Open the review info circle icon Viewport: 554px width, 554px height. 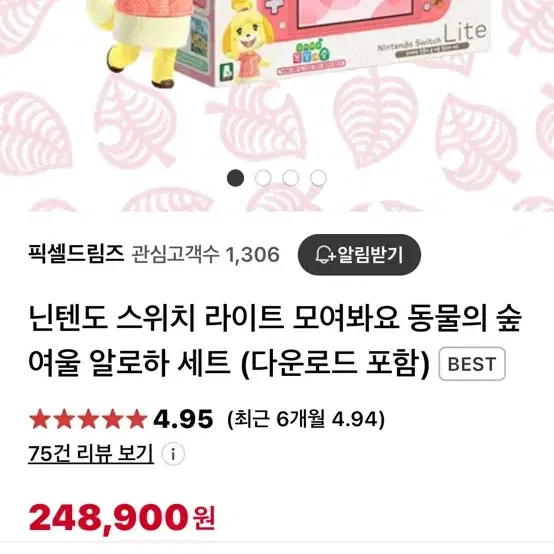pos(173,454)
